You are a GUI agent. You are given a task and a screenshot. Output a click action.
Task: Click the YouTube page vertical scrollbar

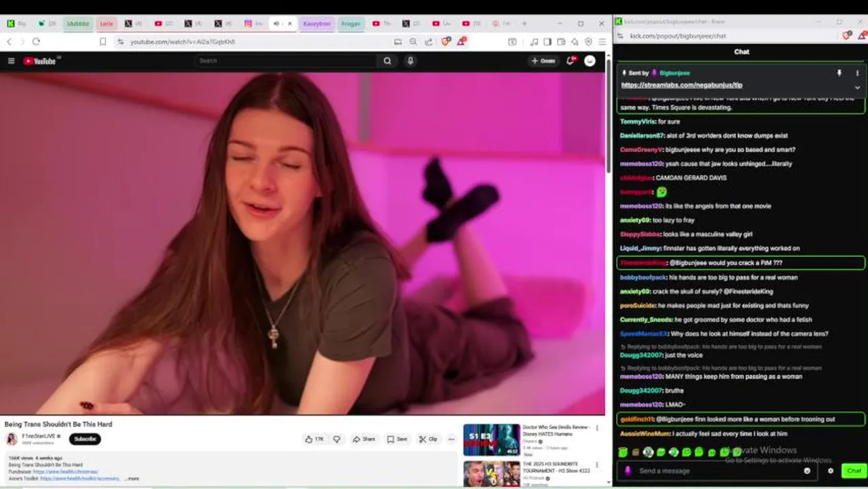(x=609, y=115)
